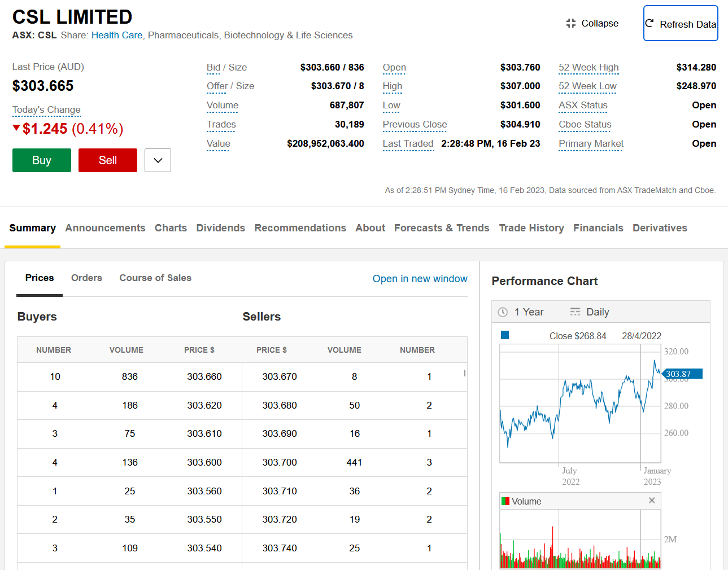Click the blue price series legend square
This screenshot has width=728, height=570.
(505, 335)
